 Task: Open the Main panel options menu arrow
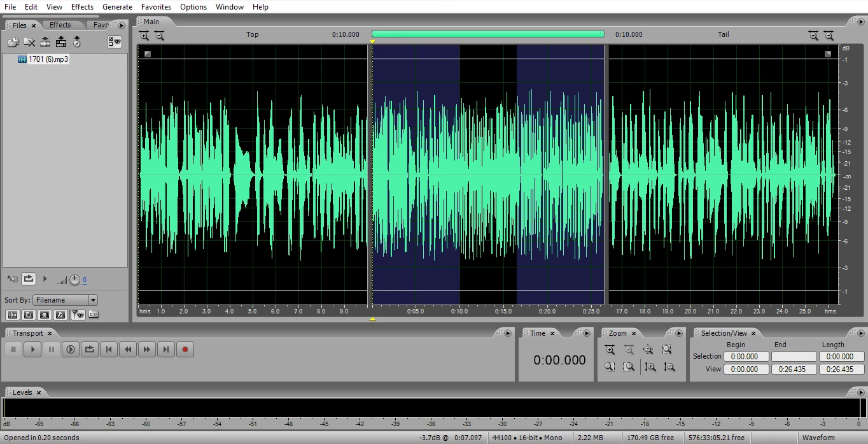pos(860,22)
